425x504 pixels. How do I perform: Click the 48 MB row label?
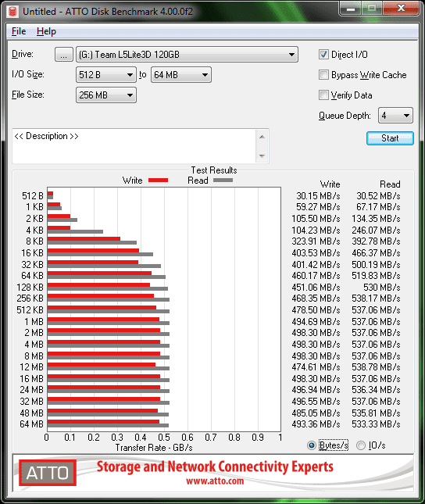point(31,413)
